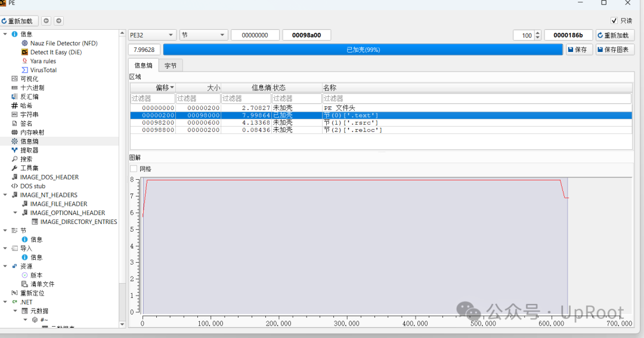
Task: Open IMAGE_DIRECTORY_ENTRIES table item
Action: coord(75,222)
